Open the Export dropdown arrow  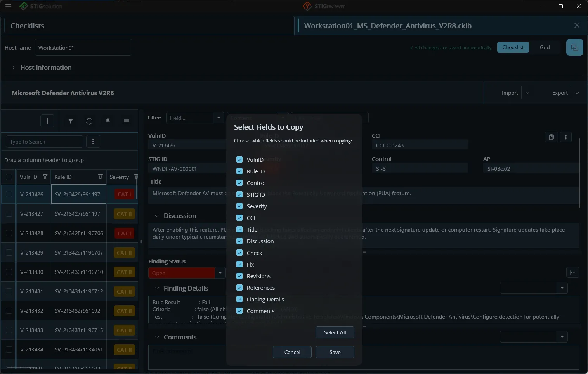(577, 93)
